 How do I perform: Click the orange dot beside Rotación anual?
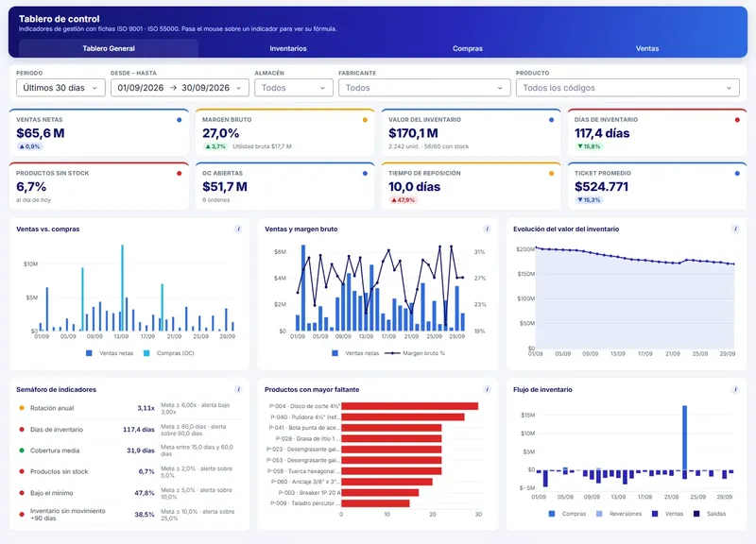pyautogui.click(x=22, y=408)
